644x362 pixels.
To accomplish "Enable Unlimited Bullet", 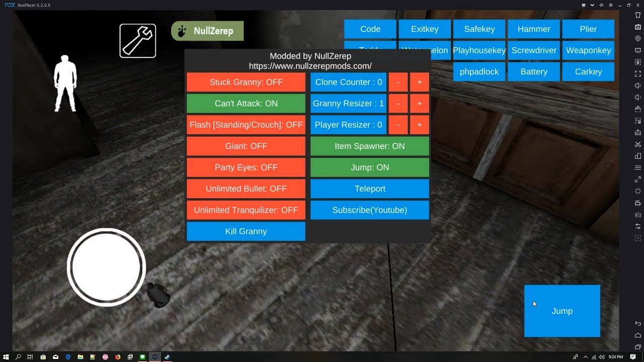I will click(246, 189).
